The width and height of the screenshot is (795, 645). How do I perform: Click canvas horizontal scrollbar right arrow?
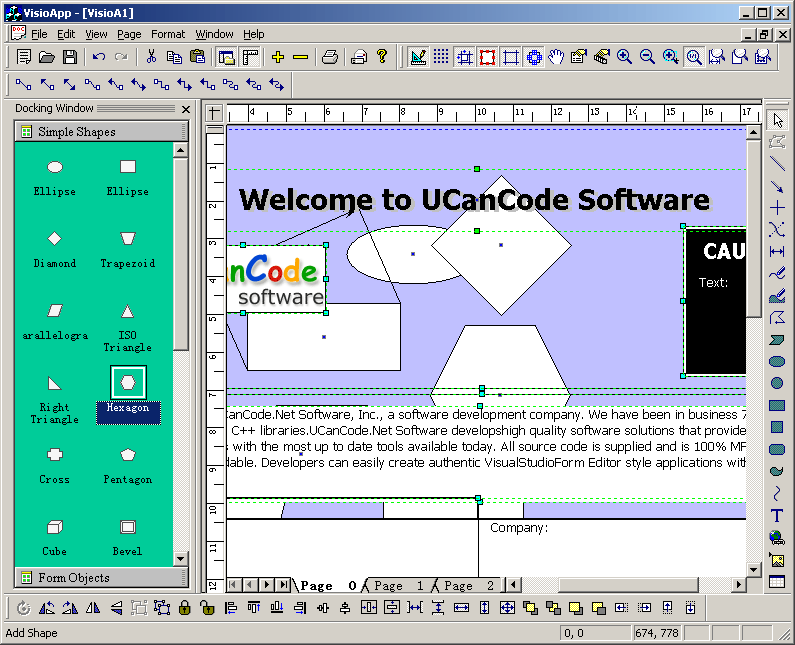pos(739,585)
